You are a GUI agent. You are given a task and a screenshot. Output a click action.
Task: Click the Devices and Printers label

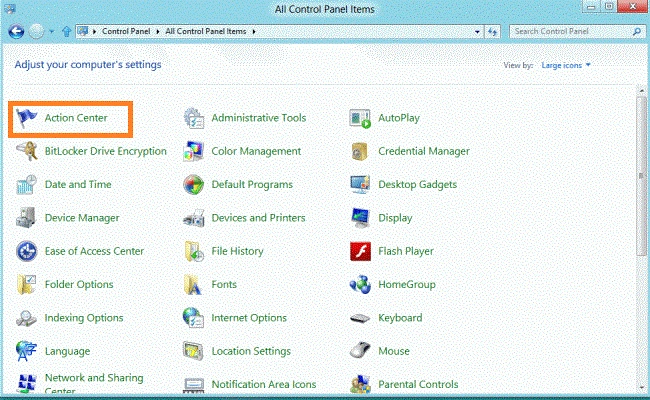point(258,218)
